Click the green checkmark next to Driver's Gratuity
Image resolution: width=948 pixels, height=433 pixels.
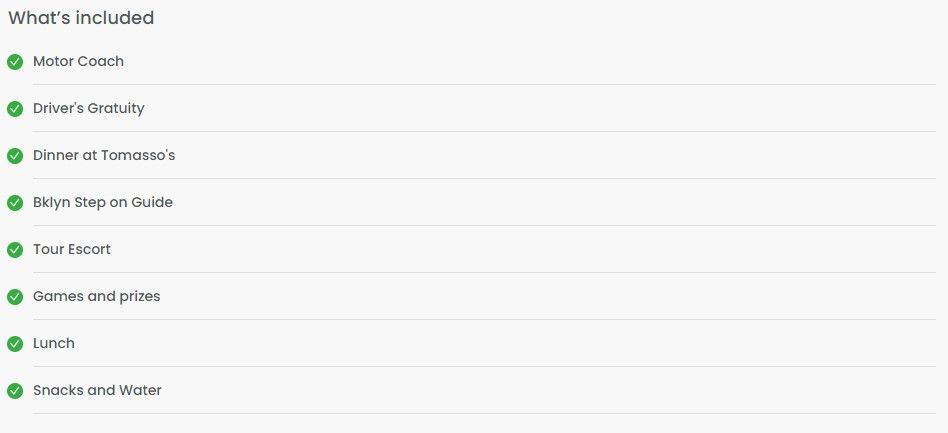pos(15,109)
